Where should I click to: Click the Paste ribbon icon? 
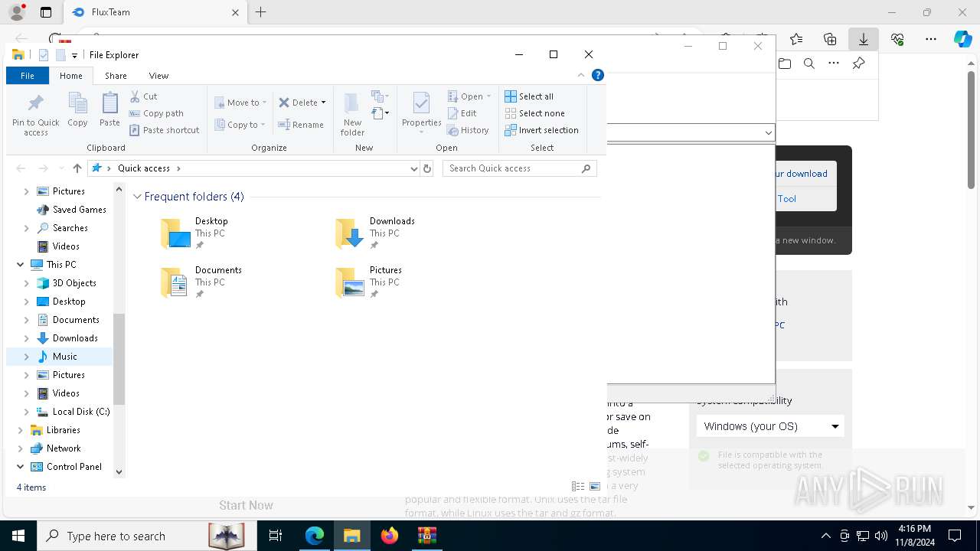(109, 109)
